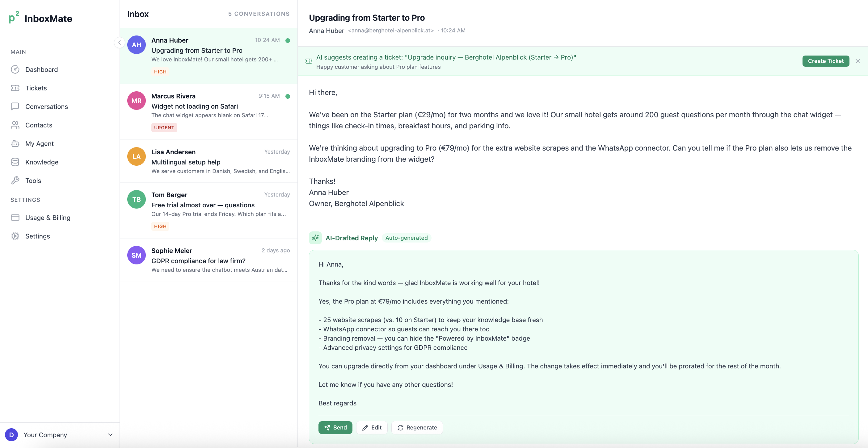
Task: Click the Tools wrench icon
Action: click(x=15, y=180)
